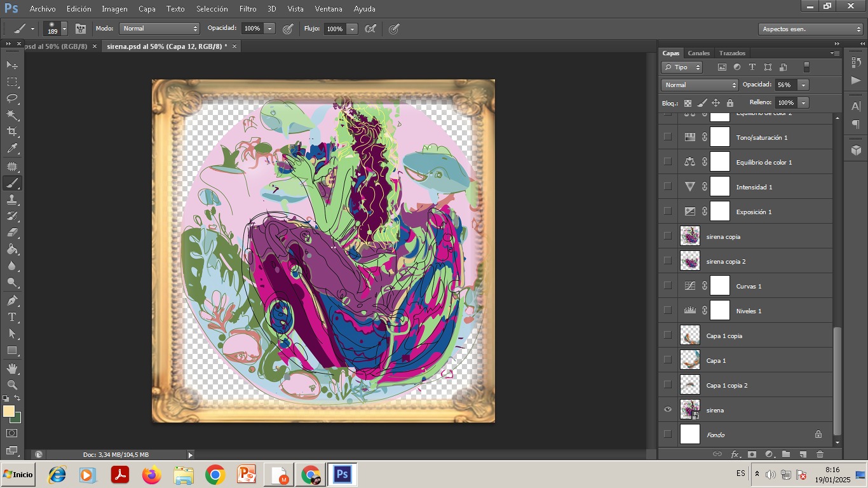This screenshot has height=488, width=868.
Task: Click the background color swatch
Action: 18,419
